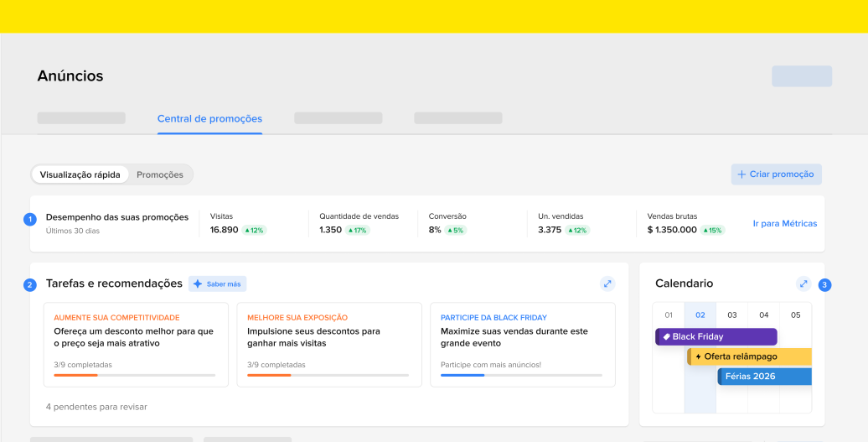Viewport: 868px width, 442px height.
Task: Open the Central de promoções tab
Action: 209,118
